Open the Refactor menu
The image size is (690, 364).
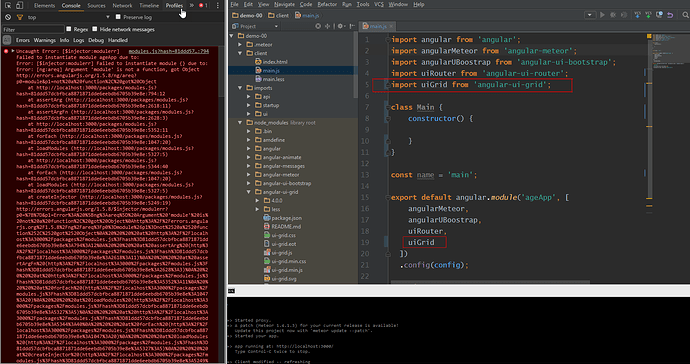pyautogui.click(x=327, y=4)
